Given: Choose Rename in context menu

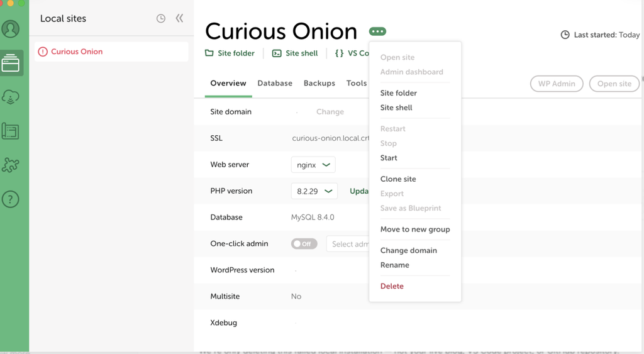Looking at the screenshot, I should (x=395, y=265).
